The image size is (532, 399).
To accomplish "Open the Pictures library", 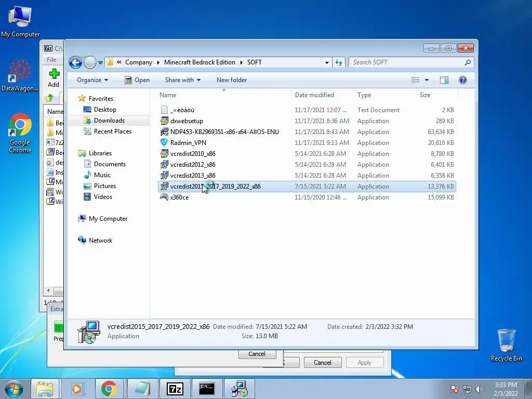I will [x=105, y=186].
